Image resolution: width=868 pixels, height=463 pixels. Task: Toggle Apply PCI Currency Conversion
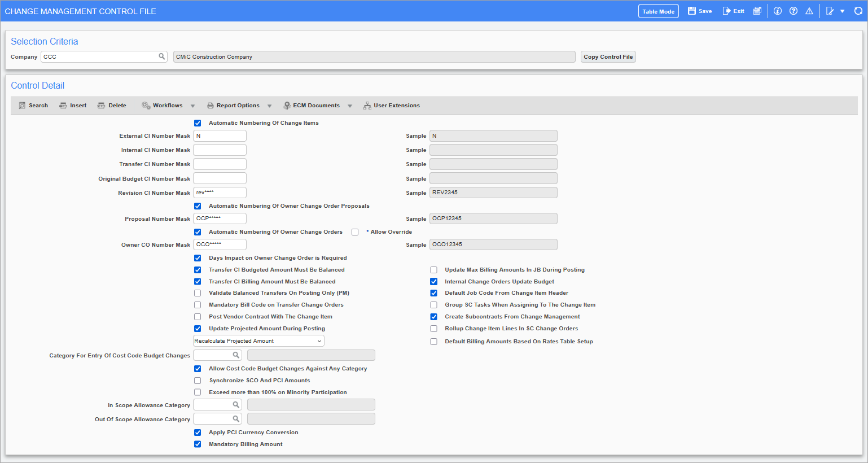198,433
